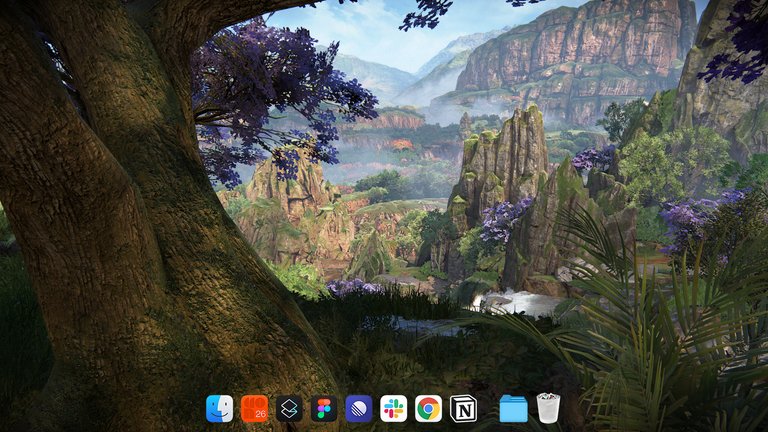768x432 pixels.
Task: Launch Figma from the dock
Action: coord(324,408)
